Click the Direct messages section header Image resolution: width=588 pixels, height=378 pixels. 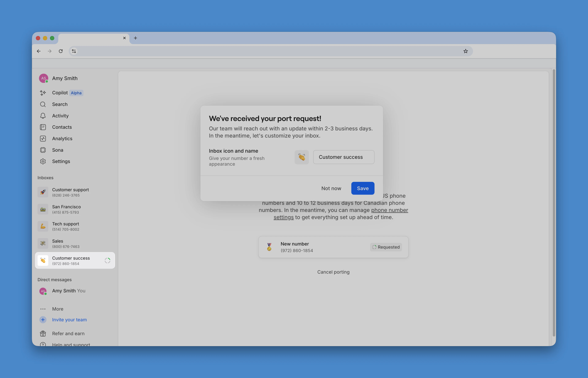click(55, 280)
